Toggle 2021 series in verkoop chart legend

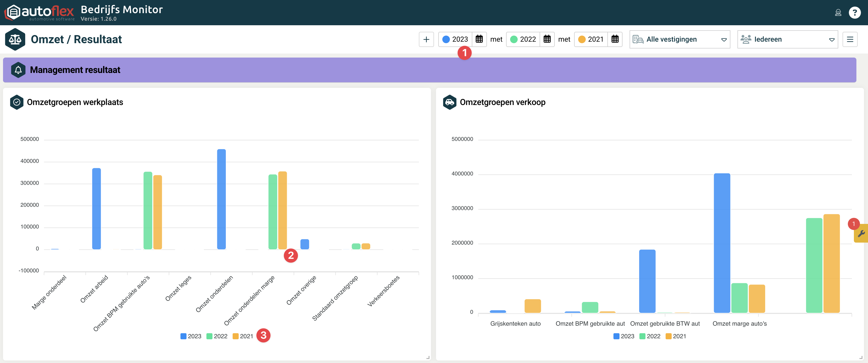pos(676,336)
